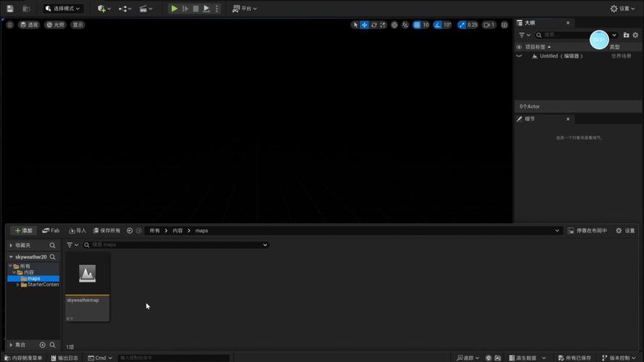Open the cinematics clapperboard dropdown
Screen dimensions: 644x362
146,8
